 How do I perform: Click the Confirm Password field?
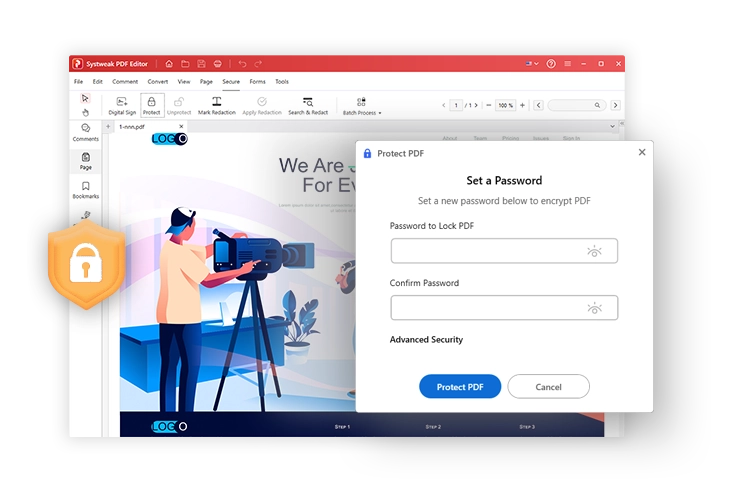(x=504, y=308)
